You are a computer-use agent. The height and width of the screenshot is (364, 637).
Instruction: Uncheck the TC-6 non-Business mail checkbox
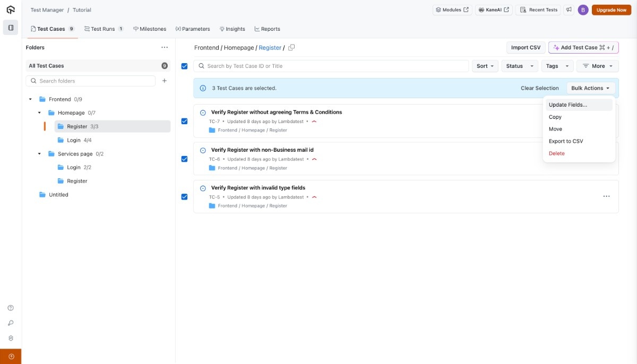click(184, 159)
